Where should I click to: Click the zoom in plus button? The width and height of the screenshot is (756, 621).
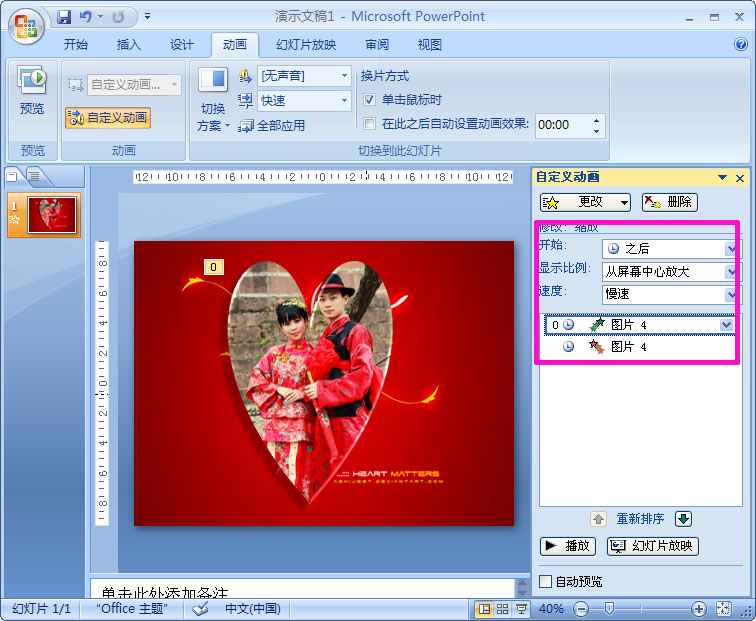(x=699, y=609)
